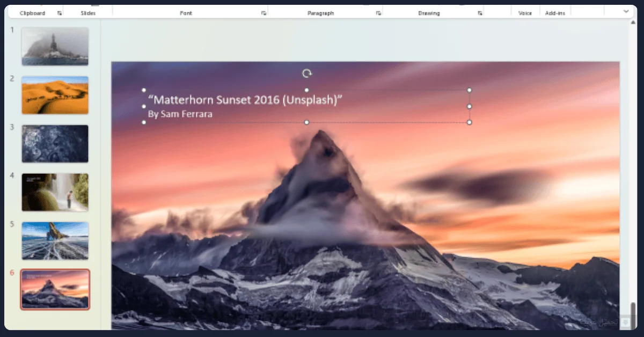Click the top-right text box sizing handle
Viewport: 644px width, 337px height.
tap(470, 90)
